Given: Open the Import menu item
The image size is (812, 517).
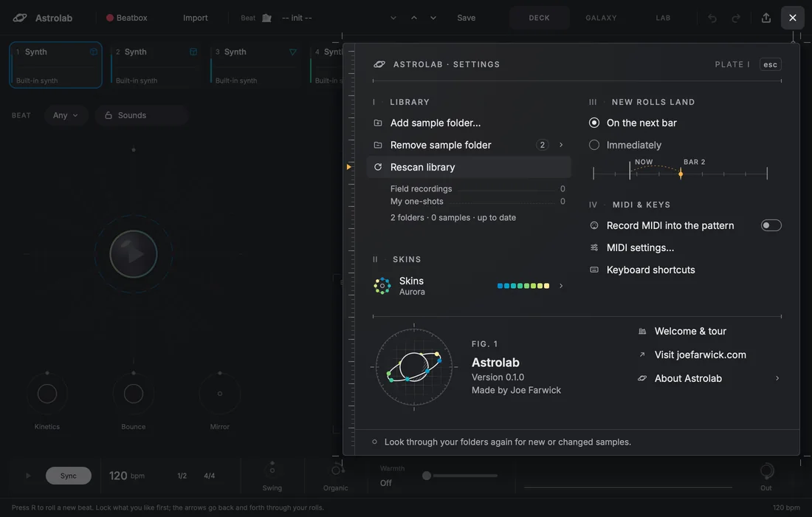Looking at the screenshot, I should tap(195, 18).
